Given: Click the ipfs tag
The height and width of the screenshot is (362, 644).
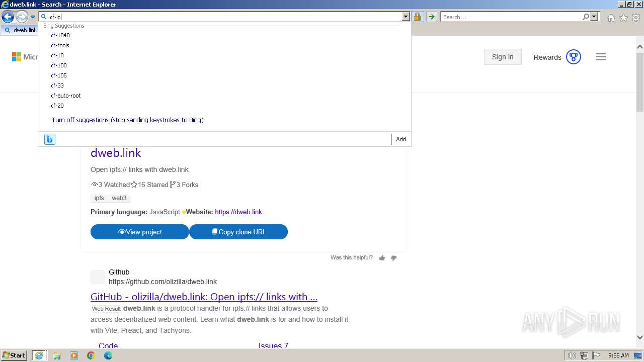Looking at the screenshot, I should (99, 198).
